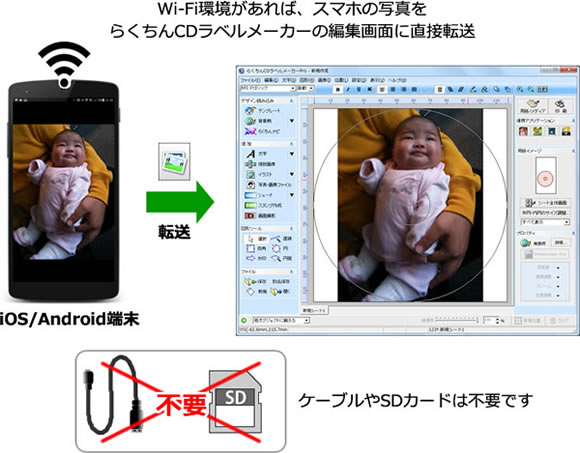Click 別名保存 save as
The height and width of the screenshot is (453, 580).
281,282
